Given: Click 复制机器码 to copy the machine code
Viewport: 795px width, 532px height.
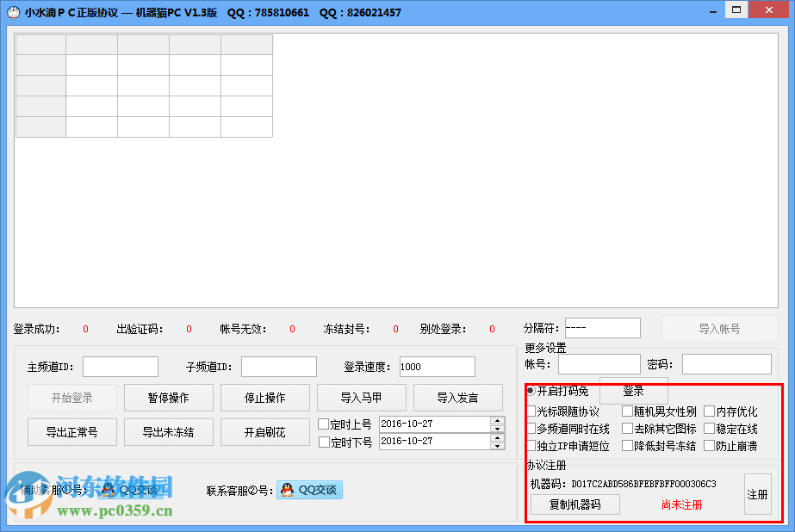Looking at the screenshot, I should tap(573, 504).
